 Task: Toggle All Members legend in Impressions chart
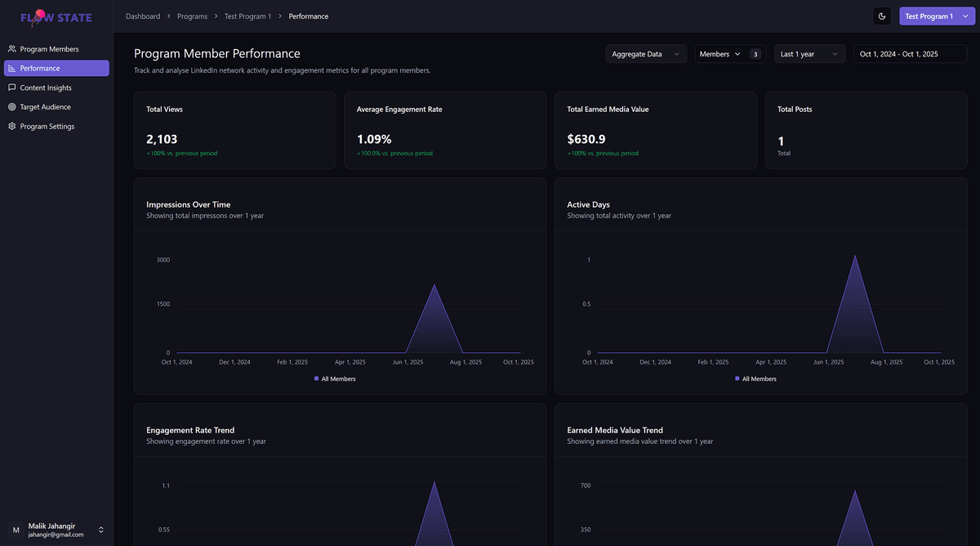click(x=335, y=378)
